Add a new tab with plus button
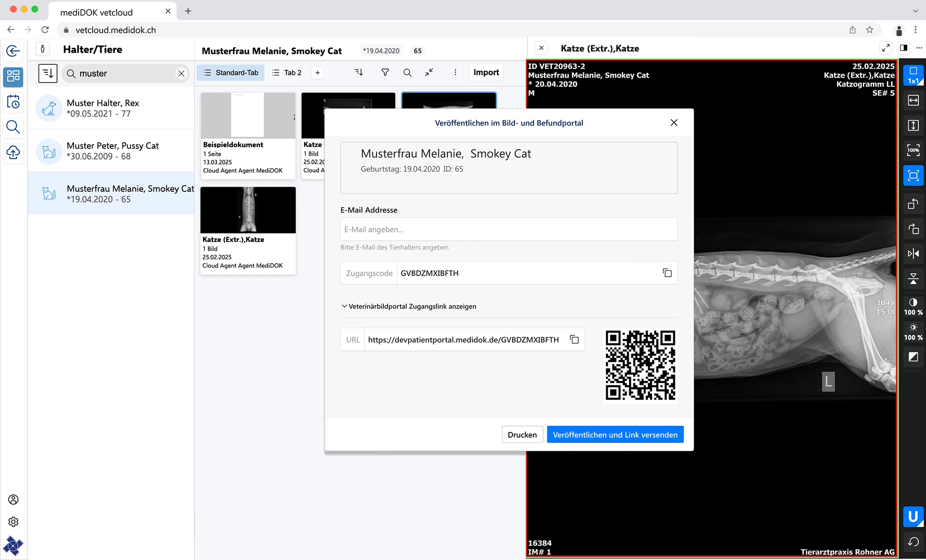The height and width of the screenshot is (560, 926). (x=317, y=73)
